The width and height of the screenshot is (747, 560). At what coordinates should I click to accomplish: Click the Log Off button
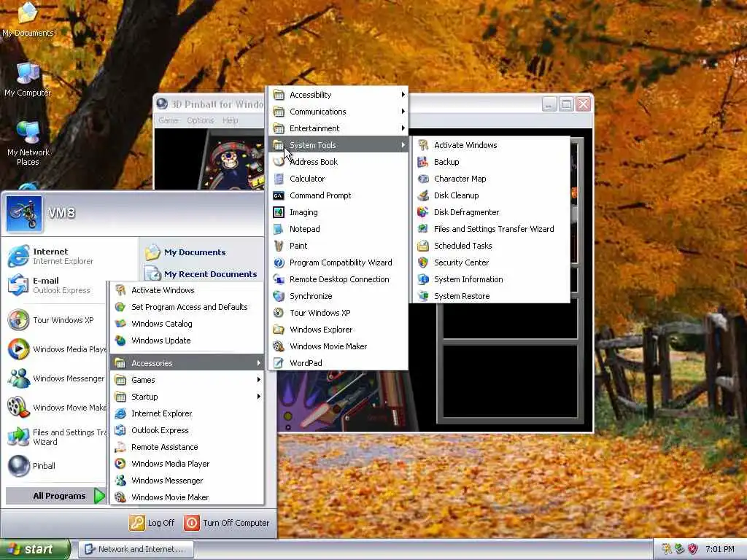click(152, 523)
